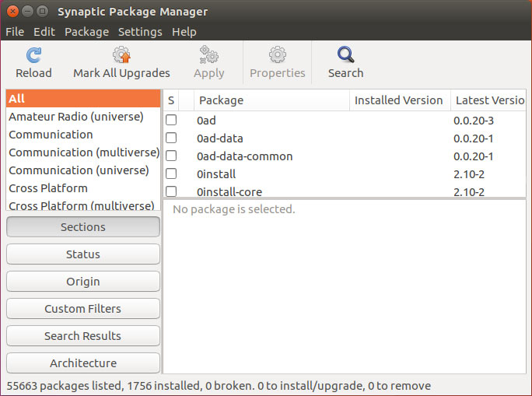532x396 pixels.
Task: Open the Help menu
Action: 184,32
